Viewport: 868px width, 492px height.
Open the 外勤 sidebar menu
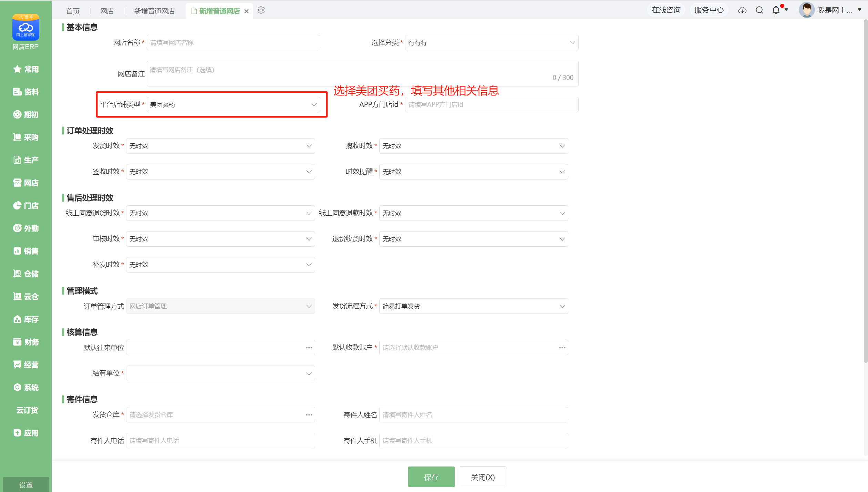coord(26,228)
